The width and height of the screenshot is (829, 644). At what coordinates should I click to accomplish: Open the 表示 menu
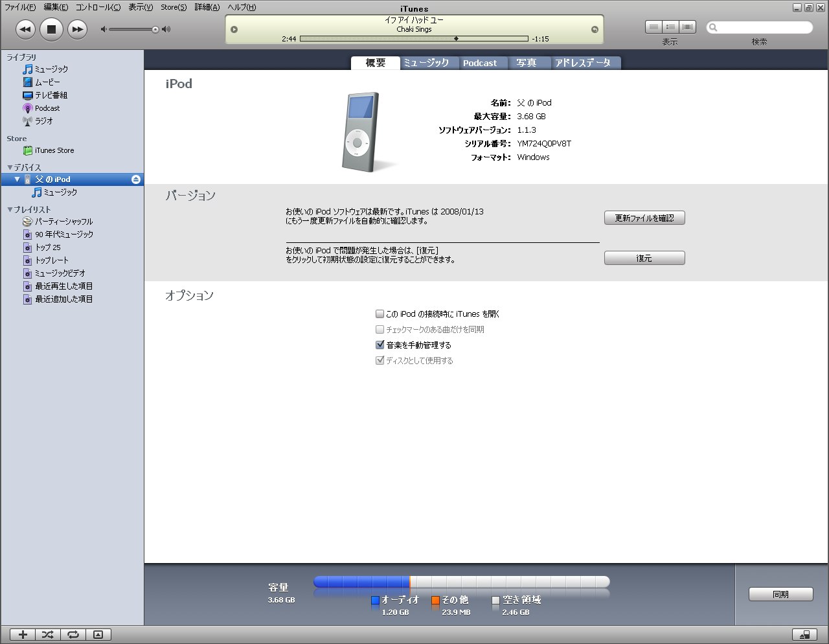[141, 7]
